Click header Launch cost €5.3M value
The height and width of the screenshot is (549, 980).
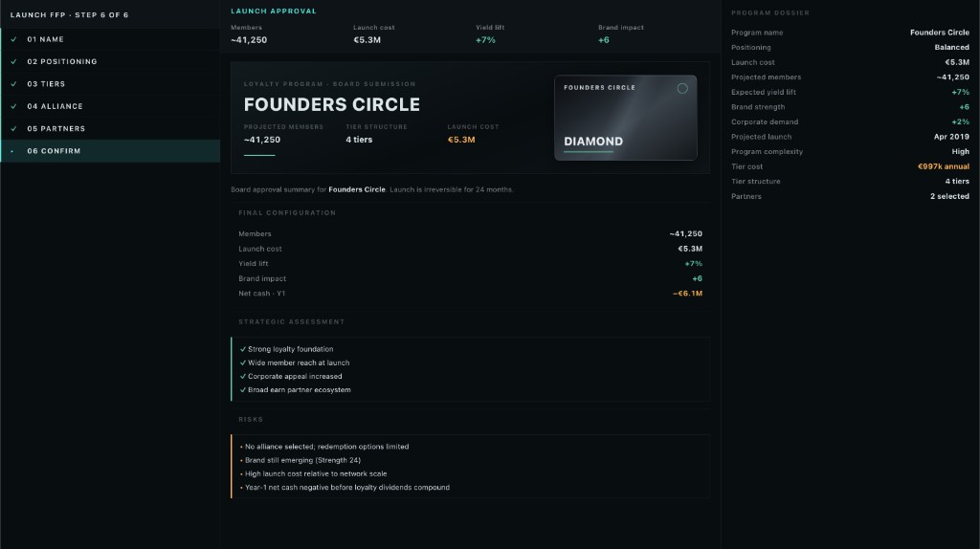click(367, 40)
